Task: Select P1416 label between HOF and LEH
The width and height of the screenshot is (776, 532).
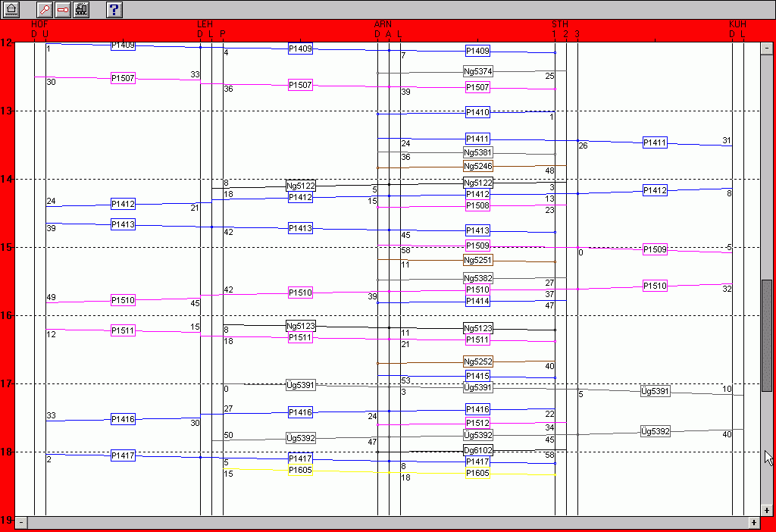Action: click(123, 419)
